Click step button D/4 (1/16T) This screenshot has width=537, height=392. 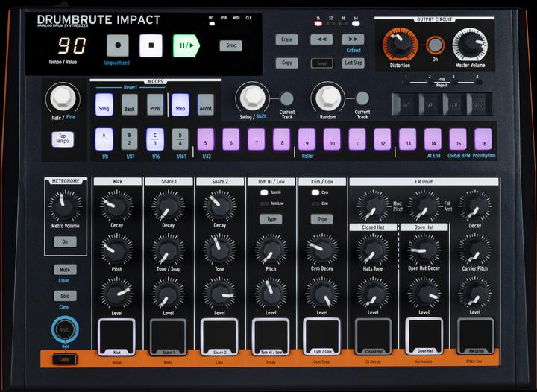pos(180,139)
